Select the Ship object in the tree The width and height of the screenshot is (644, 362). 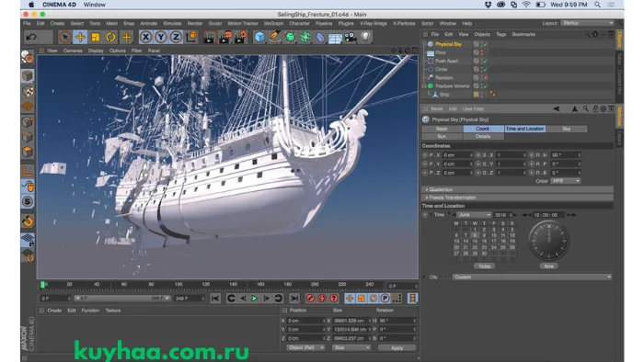[444, 95]
